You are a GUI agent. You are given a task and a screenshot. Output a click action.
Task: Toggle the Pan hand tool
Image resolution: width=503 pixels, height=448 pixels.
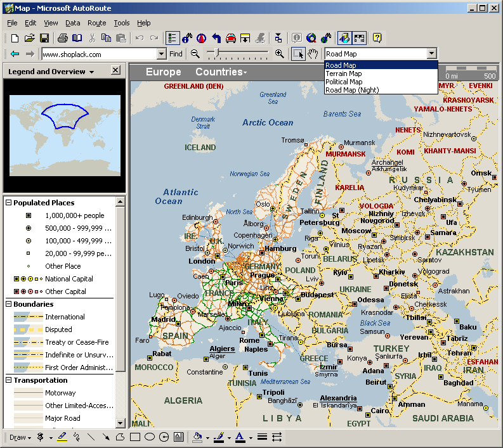[313, 54]
